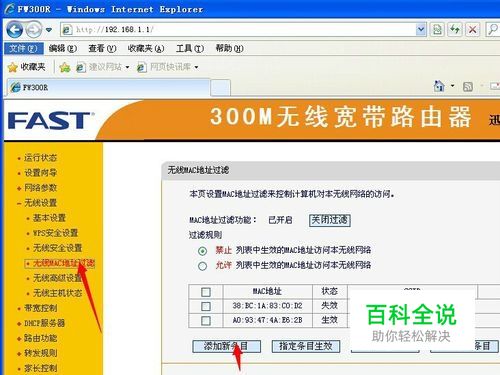The image size is (500, 375).
Task: Open the 建议网站 suggested sites link
Action: 99,67
